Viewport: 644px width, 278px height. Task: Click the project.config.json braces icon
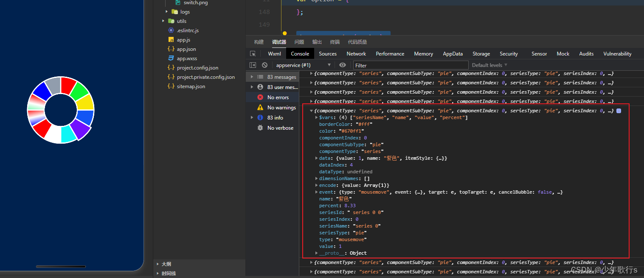pos(171,68)
